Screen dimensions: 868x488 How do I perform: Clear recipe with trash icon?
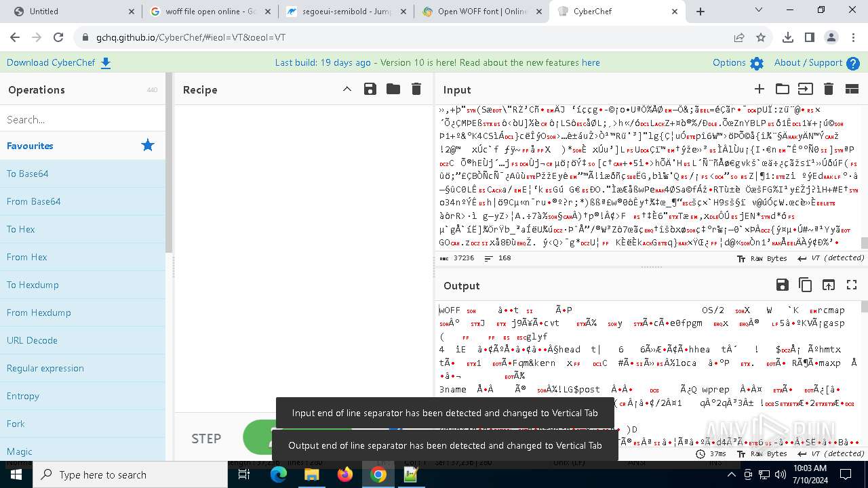tap(416, 89)
